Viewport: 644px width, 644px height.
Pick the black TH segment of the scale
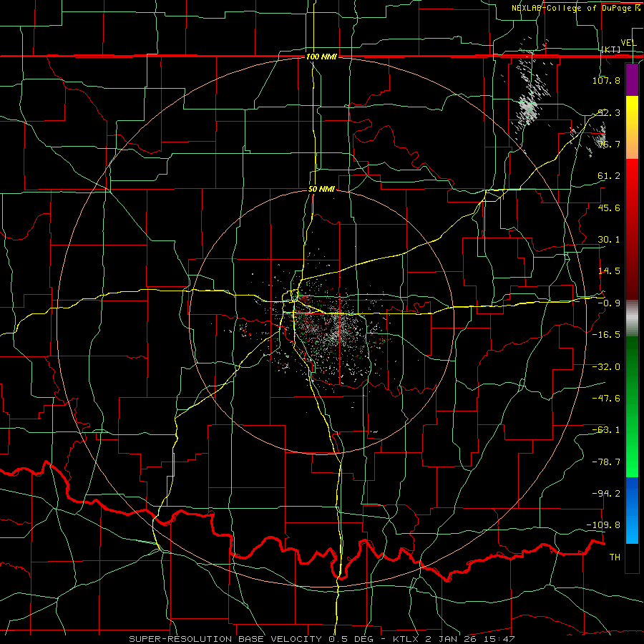click(x=632, y=558)
